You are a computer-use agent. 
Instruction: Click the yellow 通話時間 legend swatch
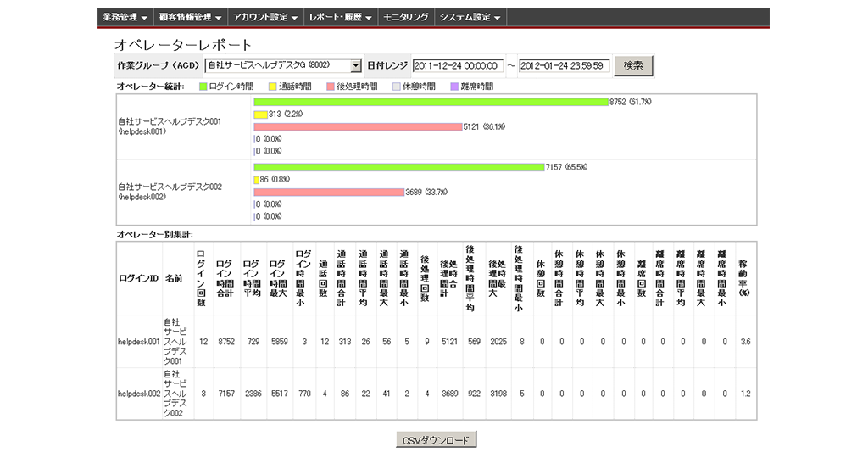coord(272,87)
